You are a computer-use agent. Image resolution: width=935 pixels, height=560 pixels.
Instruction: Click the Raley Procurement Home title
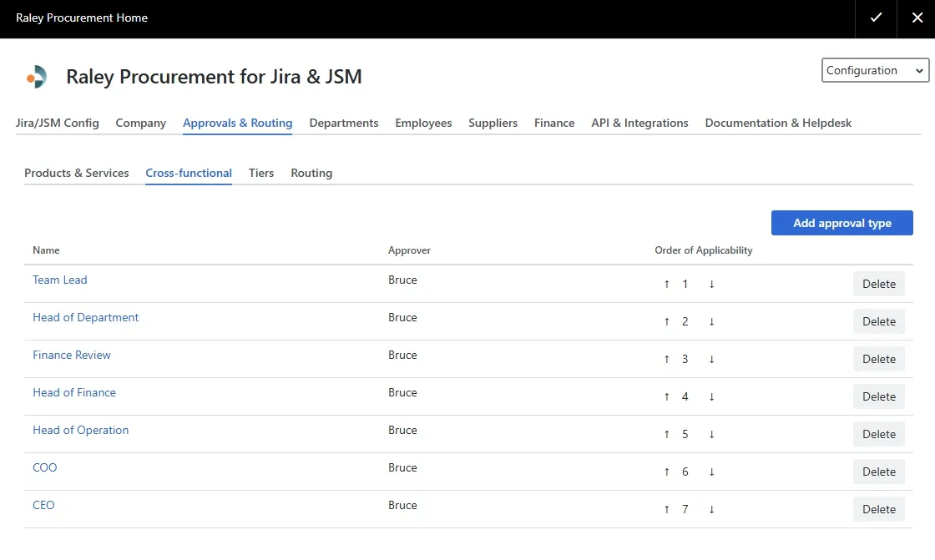pos(82,18)
